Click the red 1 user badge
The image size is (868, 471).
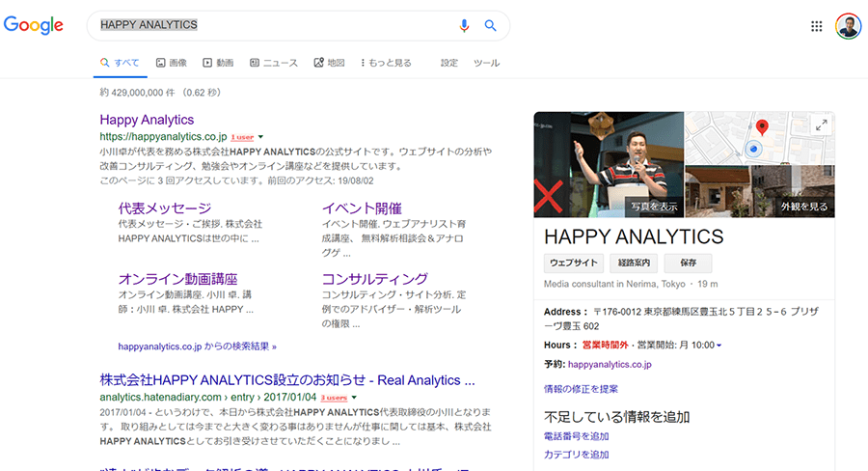pyautogui.click(x=242, y=137)
